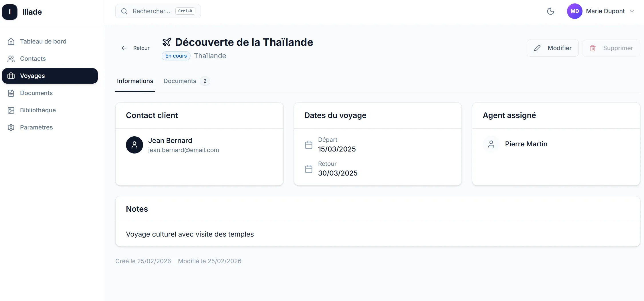Click the trash icon on Supprimer button
This screenshot has height=301, width=644.
click(x=593, y=48)
